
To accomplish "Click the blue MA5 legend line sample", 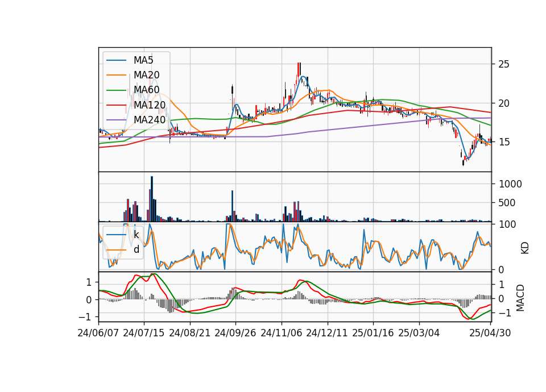I will [x=116, y=60].
